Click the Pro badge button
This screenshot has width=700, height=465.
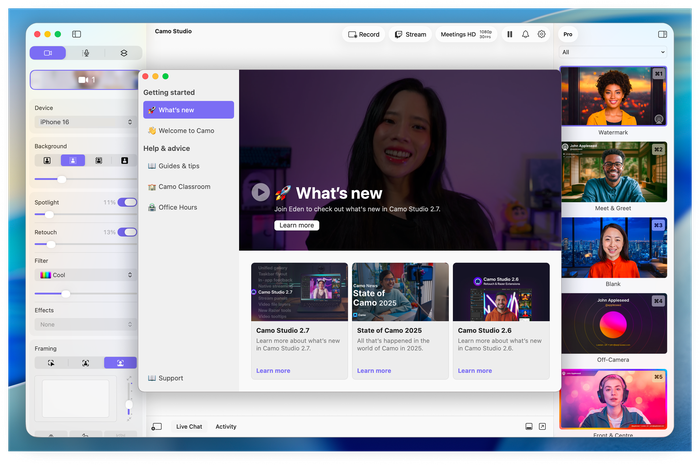tap(568, 34)
